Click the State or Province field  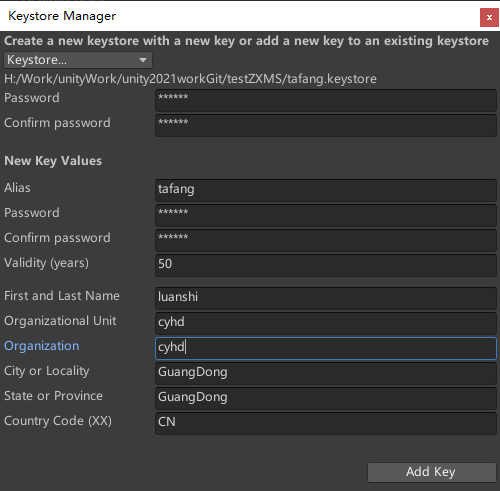click(326, 398)
